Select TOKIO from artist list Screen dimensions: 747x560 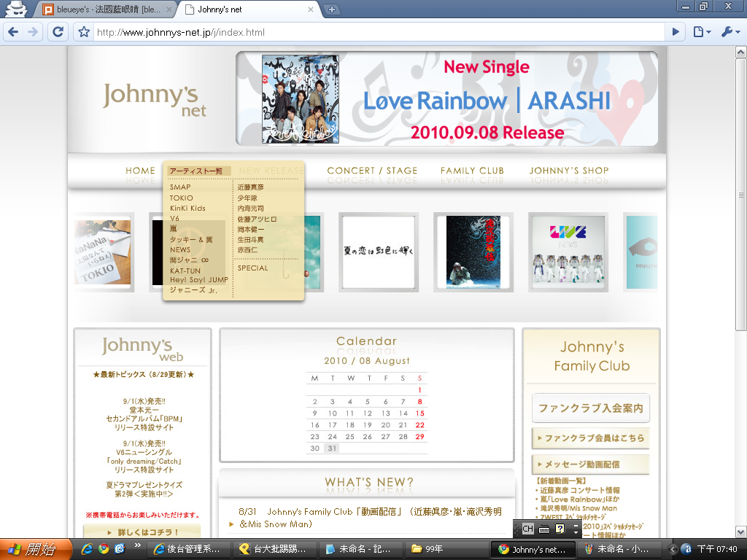pyautogui.click(x=182, y=198)
